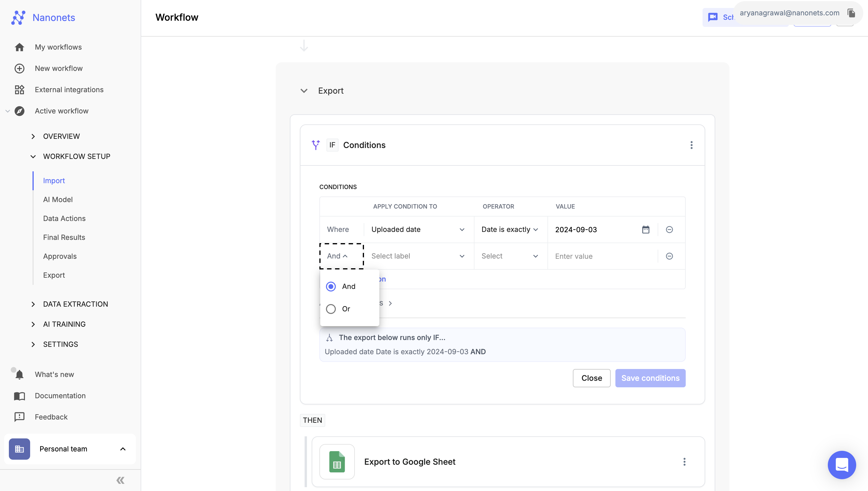The width and height of the screenshot is (868, 491).
Task: Collapse the WORKFLOW SETUP section
Action: pyautogui.click(x=33, y=157)
